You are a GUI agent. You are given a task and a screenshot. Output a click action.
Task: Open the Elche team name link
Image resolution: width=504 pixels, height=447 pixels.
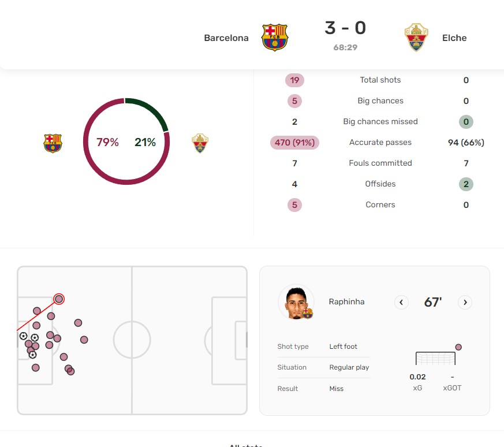pos(454,38)
